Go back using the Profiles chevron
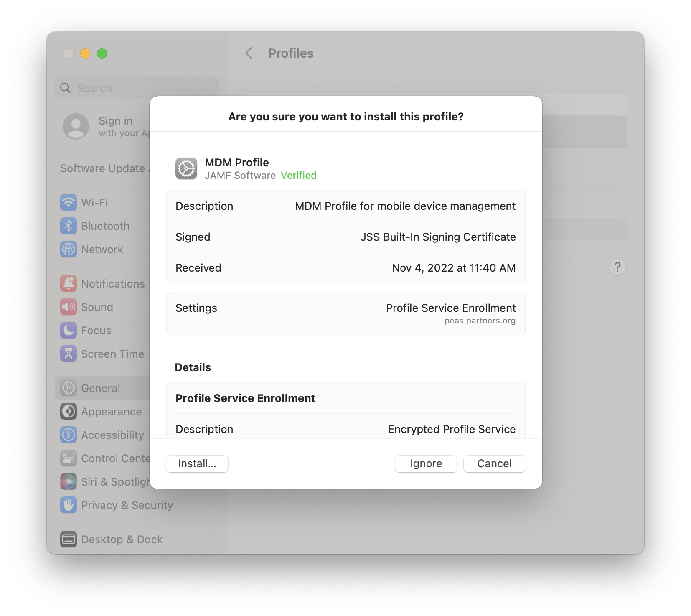The height and width of the screenshot is (616, 691). (249, 53)
